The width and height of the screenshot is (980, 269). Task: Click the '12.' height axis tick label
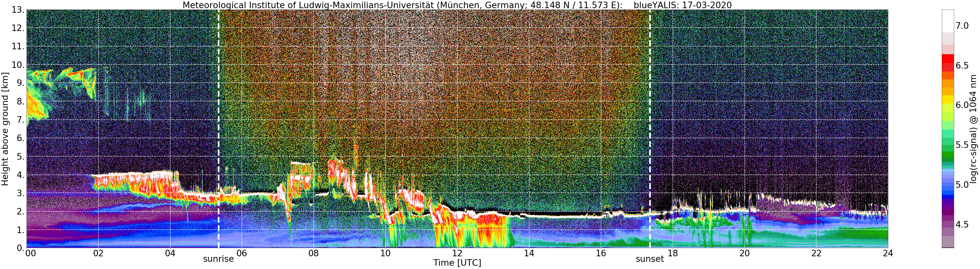18,28
